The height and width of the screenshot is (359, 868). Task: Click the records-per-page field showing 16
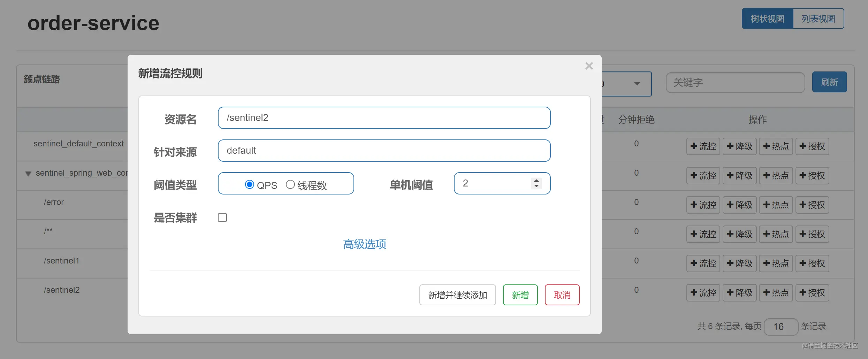(781, 327)
